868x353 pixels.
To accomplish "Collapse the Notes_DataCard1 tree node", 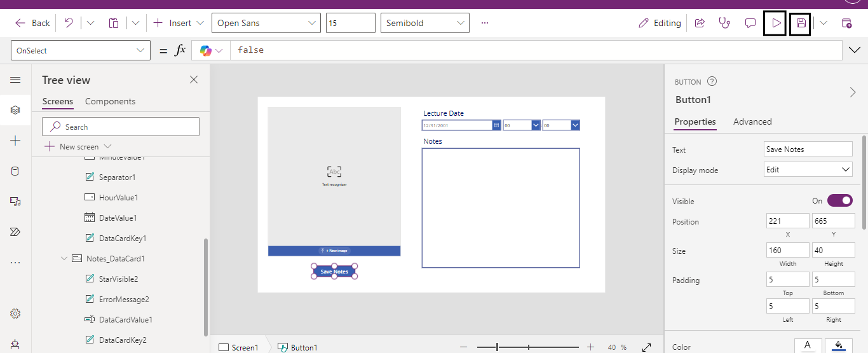I will pos(64,259).
